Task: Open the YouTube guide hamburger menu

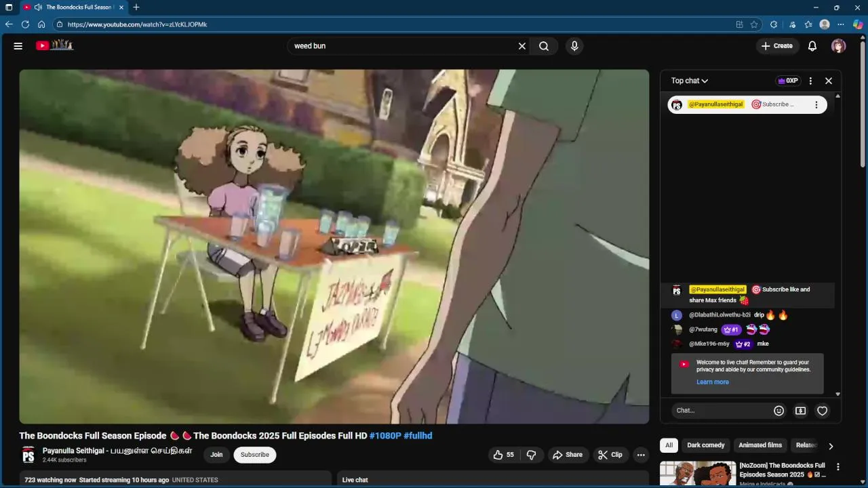Action: tap(18, 46)
